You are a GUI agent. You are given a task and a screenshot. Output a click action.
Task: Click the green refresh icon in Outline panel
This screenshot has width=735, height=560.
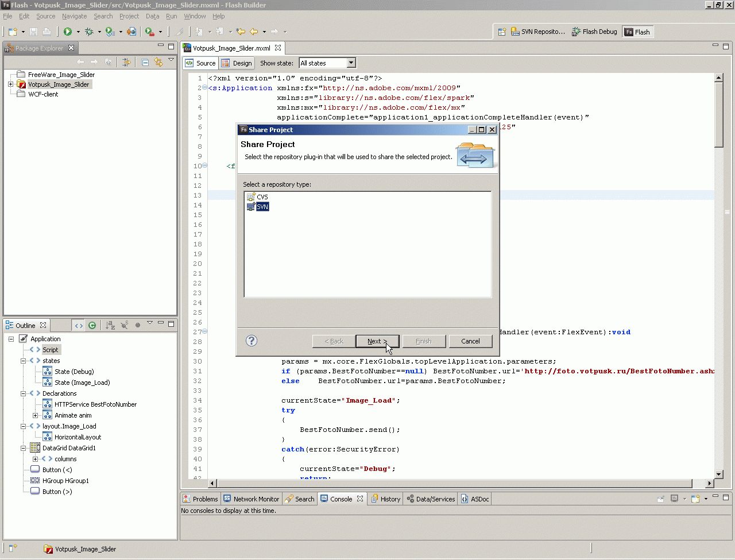click(92, 325)
